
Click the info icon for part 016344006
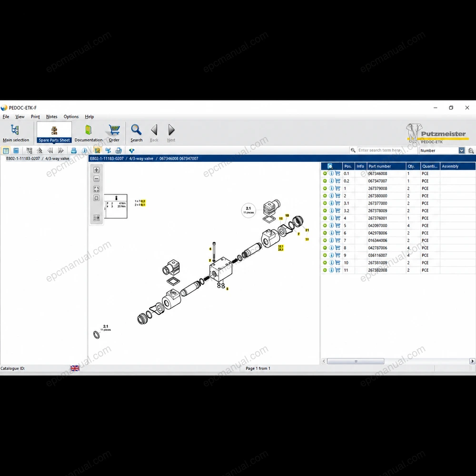331,240
